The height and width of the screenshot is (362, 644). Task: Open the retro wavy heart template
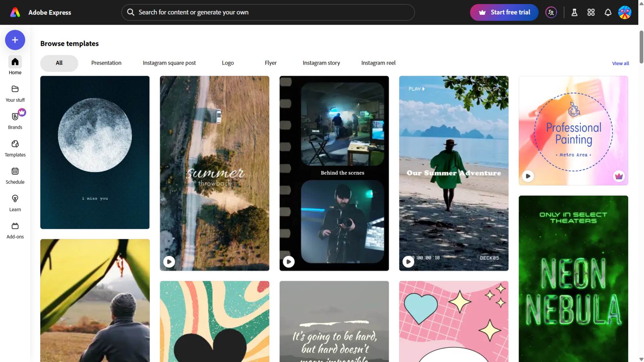[x=215, y=321]
